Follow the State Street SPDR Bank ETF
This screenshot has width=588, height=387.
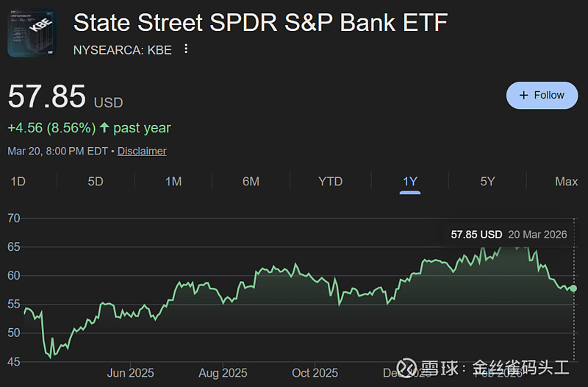(542, 95)
